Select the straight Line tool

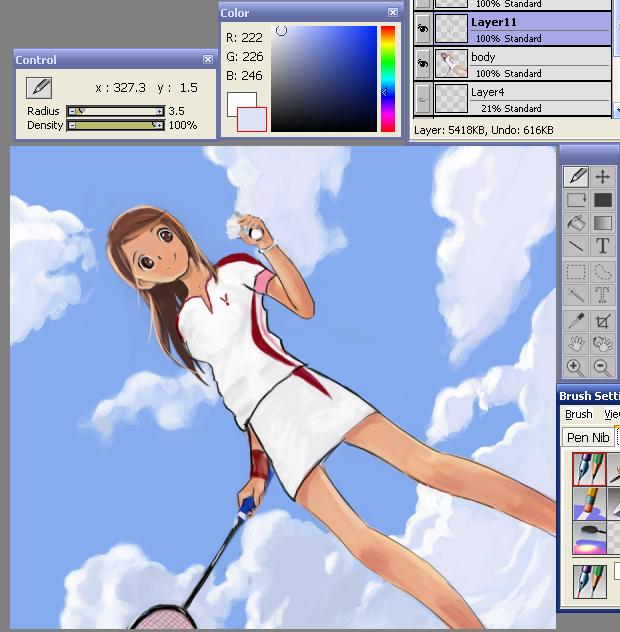pos(576,246)
